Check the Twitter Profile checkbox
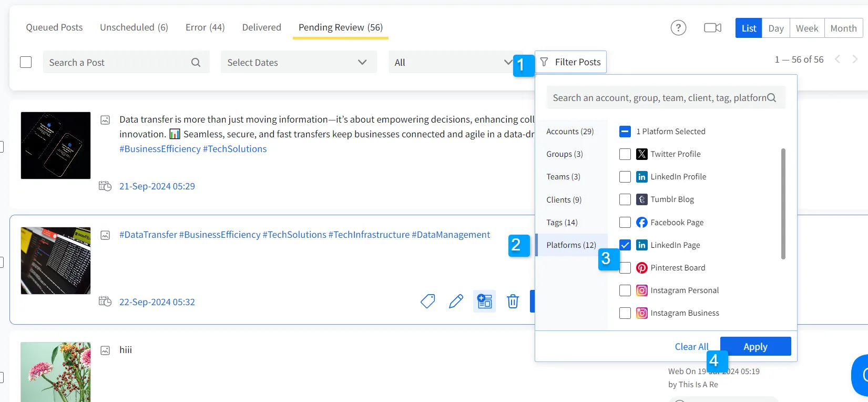 625,154
